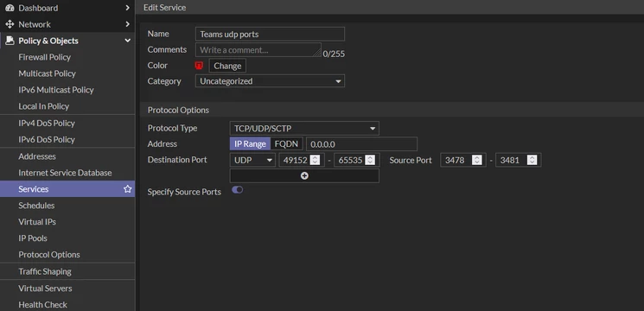Click the Edit Service title
Screen dimensions: 644x311
[165, 8]
